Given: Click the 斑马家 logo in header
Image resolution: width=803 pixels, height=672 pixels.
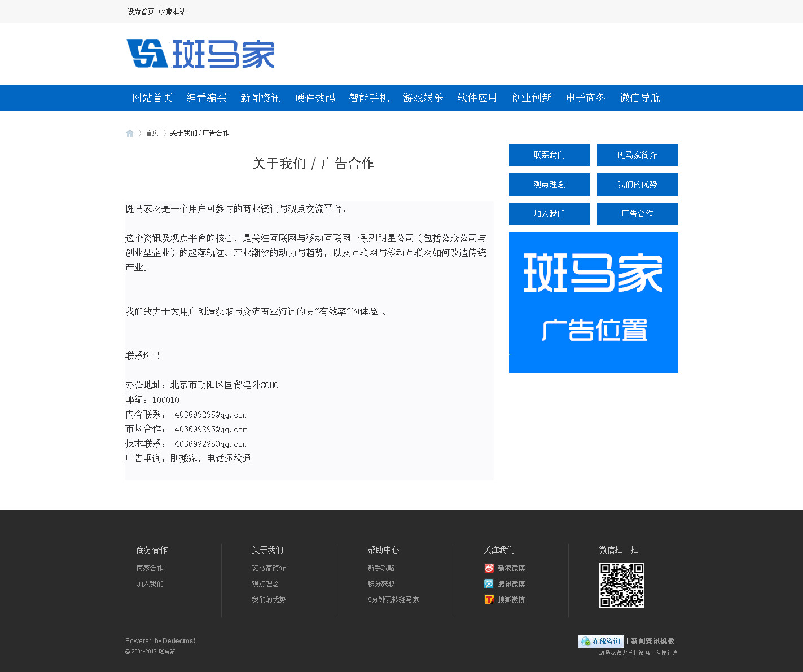Looking at the screenshot, I should coord(200,54).
